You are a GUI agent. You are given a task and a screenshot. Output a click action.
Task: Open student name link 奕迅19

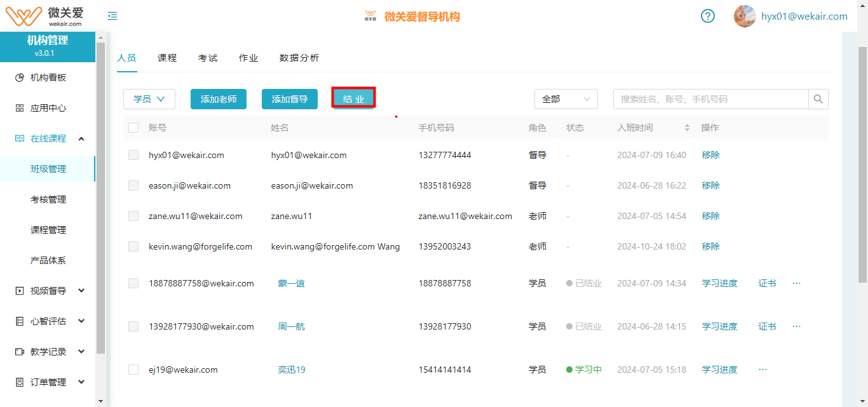[x=291, y=370]
